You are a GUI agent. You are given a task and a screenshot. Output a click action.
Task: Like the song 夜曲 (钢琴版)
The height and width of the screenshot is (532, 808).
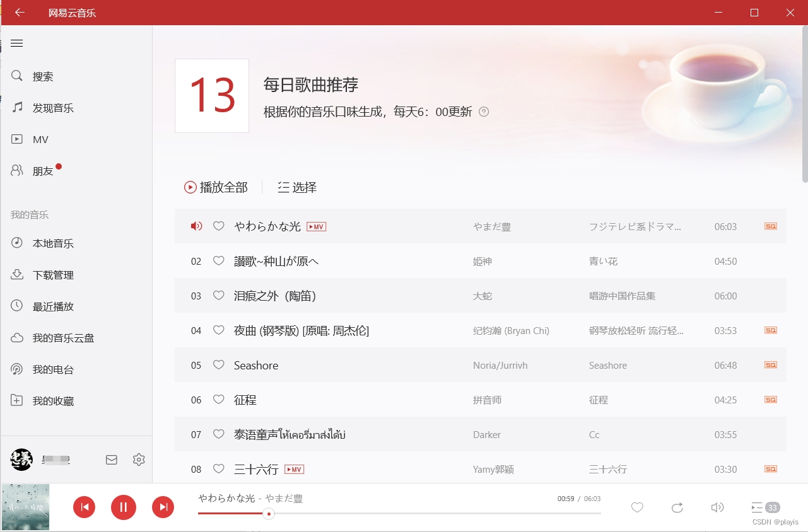[x=218, y=330]
